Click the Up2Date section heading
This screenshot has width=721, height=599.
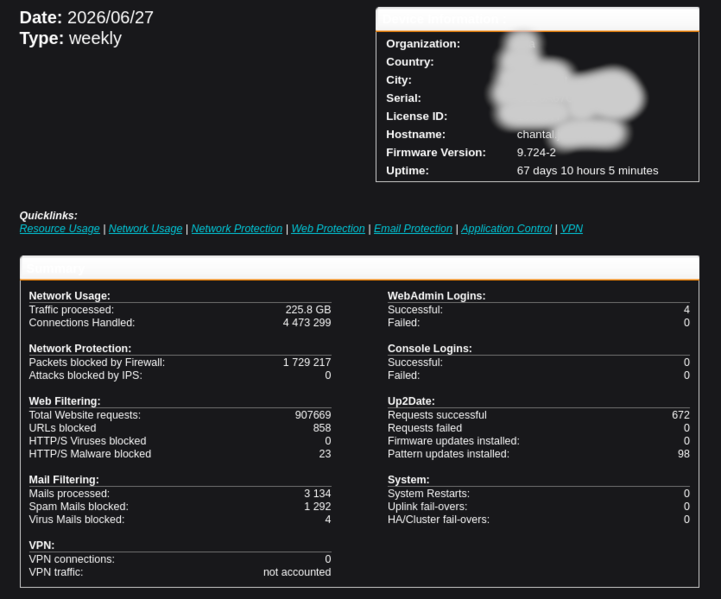coord(411,401)
